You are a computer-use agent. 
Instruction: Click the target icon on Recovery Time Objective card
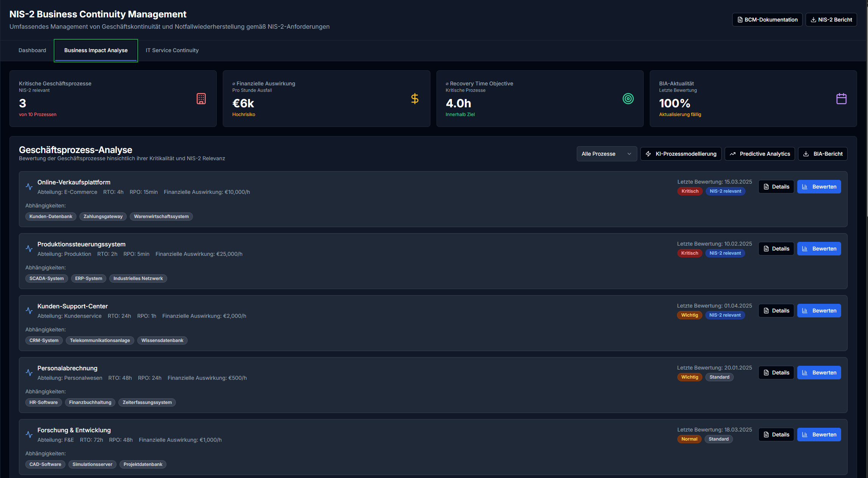tap(628, 99)
